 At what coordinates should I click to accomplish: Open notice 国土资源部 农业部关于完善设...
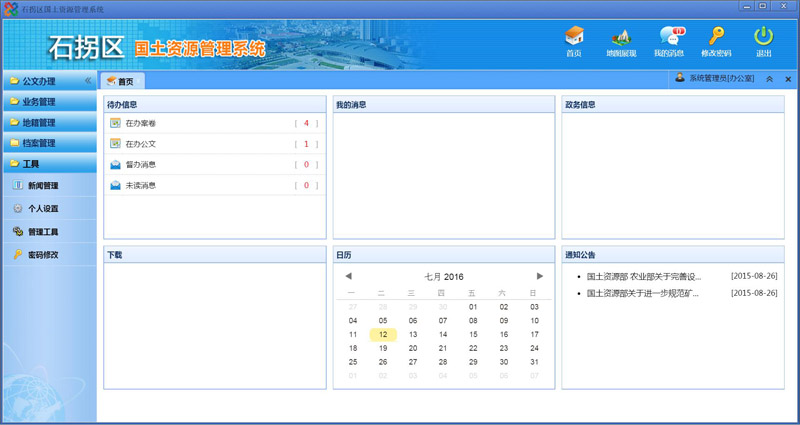(x=644, y=277)
